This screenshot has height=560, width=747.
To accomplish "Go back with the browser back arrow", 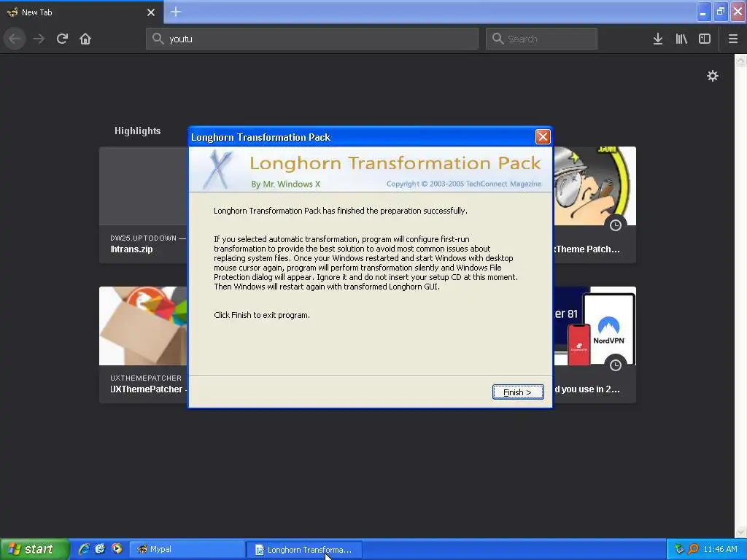I will click(x=15, y=39).
